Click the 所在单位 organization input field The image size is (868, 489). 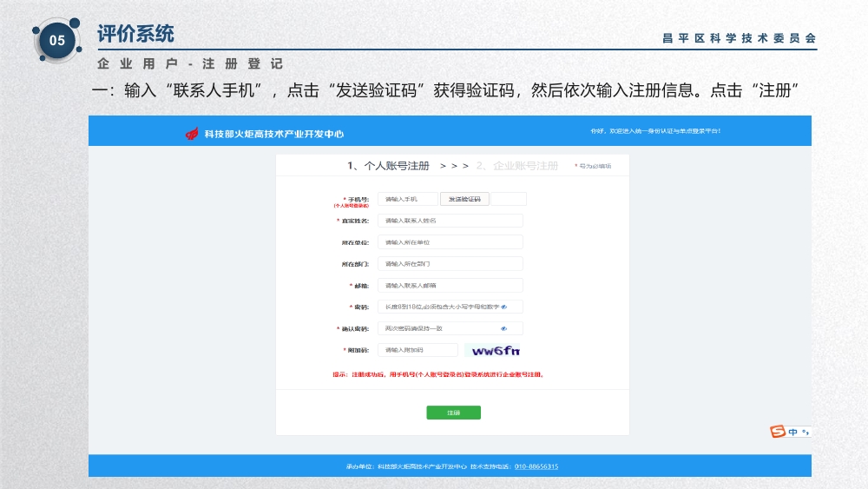coord(450,242)
